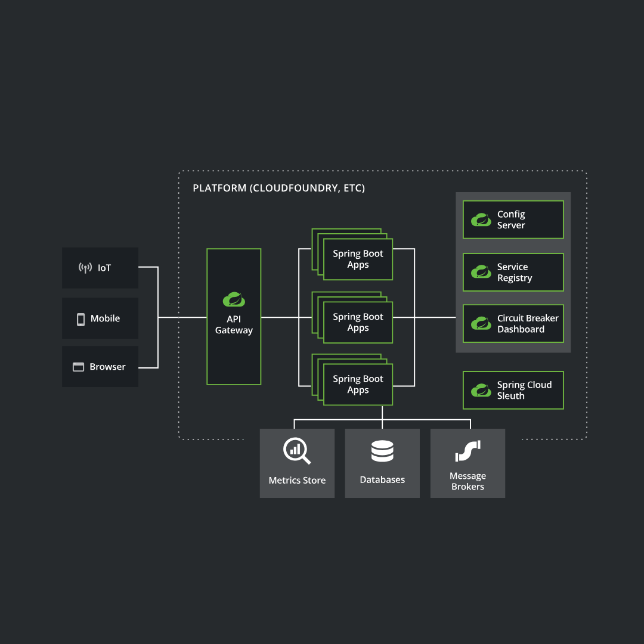Viewport: 644px width, 644px height.
Task: Click the Message Brokers pipe icon
Action: tap(468, 451)
